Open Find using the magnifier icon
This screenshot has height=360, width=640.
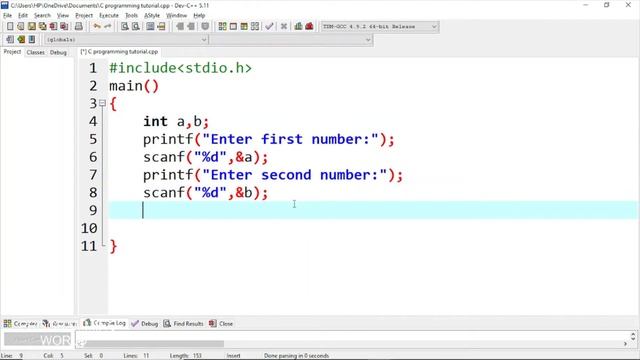pyautogui.click(x=125, y=27)
